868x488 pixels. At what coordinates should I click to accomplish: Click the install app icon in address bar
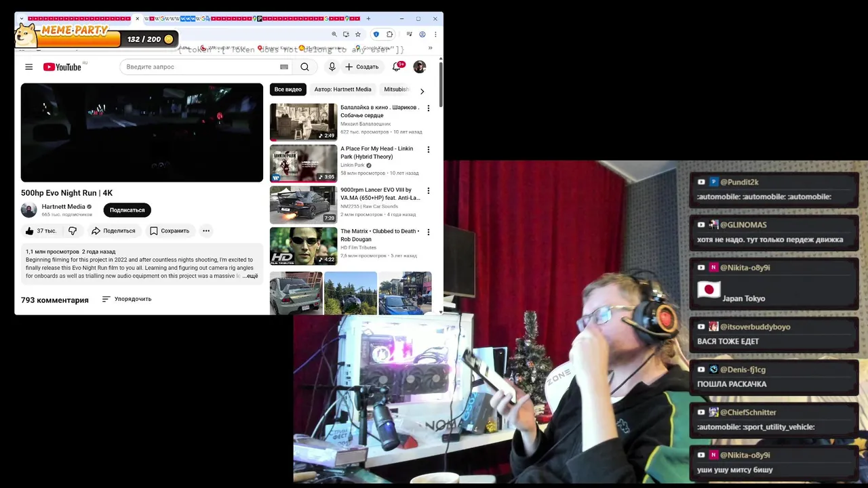point(346,35)
